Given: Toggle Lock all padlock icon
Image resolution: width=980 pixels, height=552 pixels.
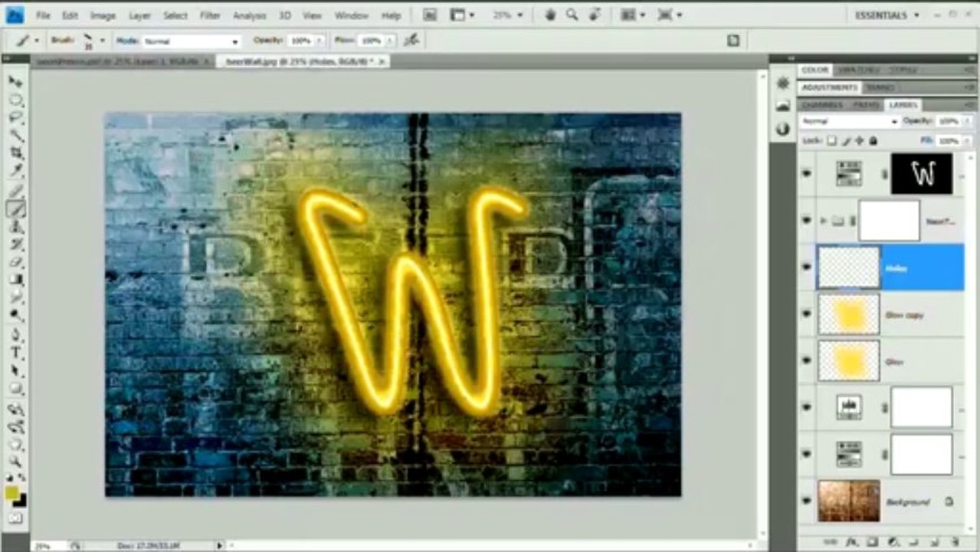Looking at the screenshot, I should pos(873,141).
